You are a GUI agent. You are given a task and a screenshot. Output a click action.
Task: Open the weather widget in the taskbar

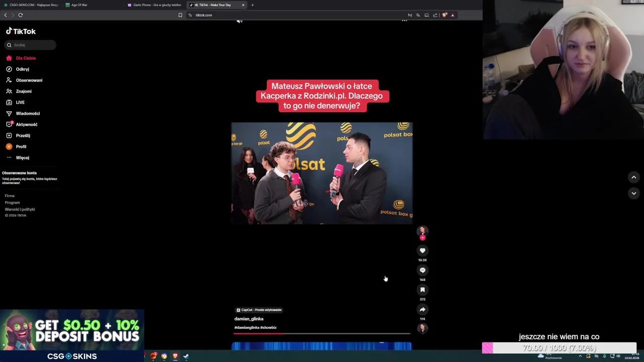click(549, 356)
